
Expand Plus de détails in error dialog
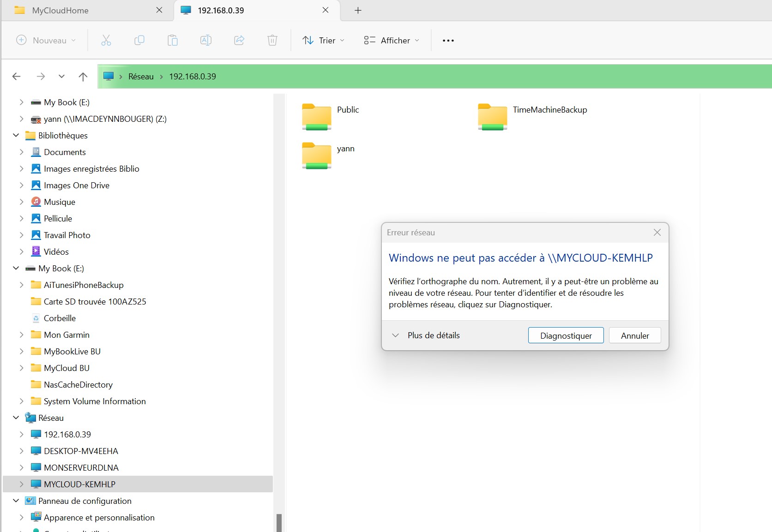coord(426,335)
